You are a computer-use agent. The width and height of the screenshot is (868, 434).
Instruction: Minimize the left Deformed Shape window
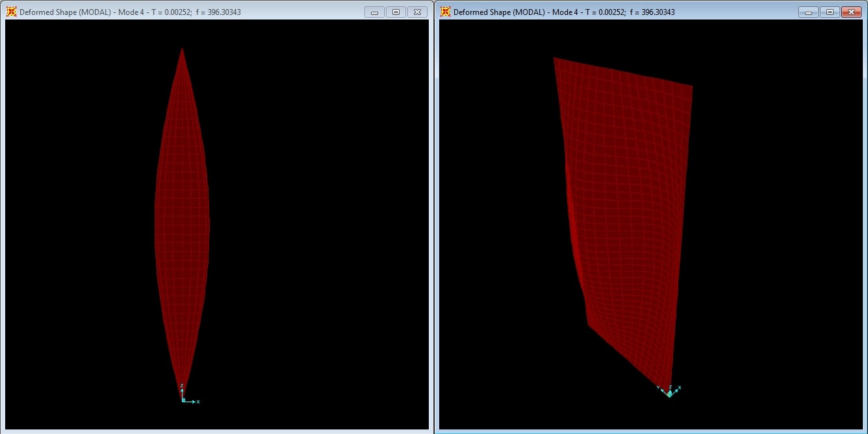point(374,12)
